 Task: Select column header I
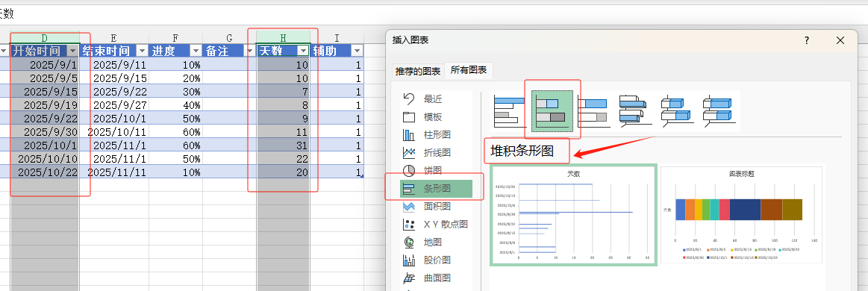[337, 37]
